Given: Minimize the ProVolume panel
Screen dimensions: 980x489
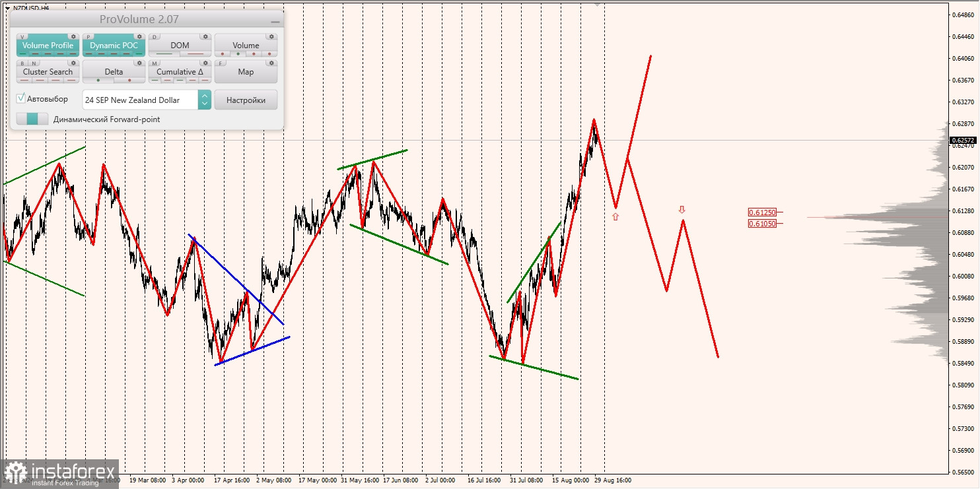Looking at the screenshot, I should (275, 21).
